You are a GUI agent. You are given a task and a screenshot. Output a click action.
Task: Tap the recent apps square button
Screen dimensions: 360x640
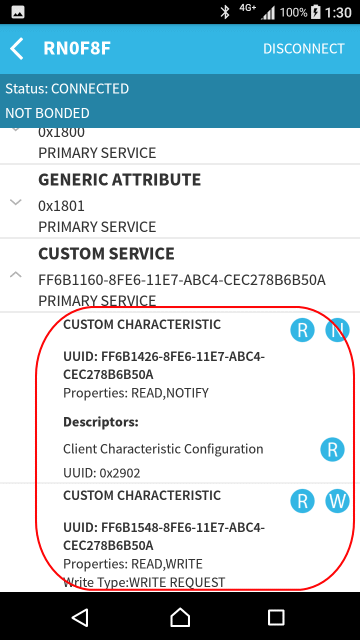point(276,617)
